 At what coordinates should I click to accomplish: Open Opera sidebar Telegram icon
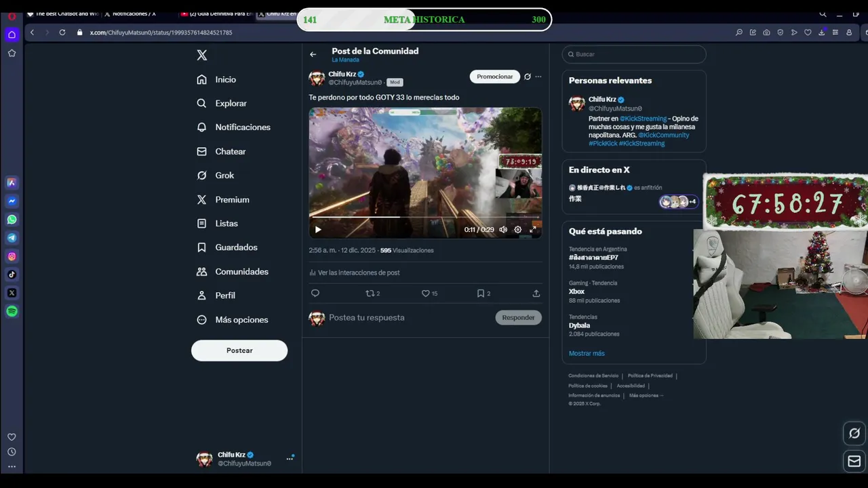click(x=12, y=238)
